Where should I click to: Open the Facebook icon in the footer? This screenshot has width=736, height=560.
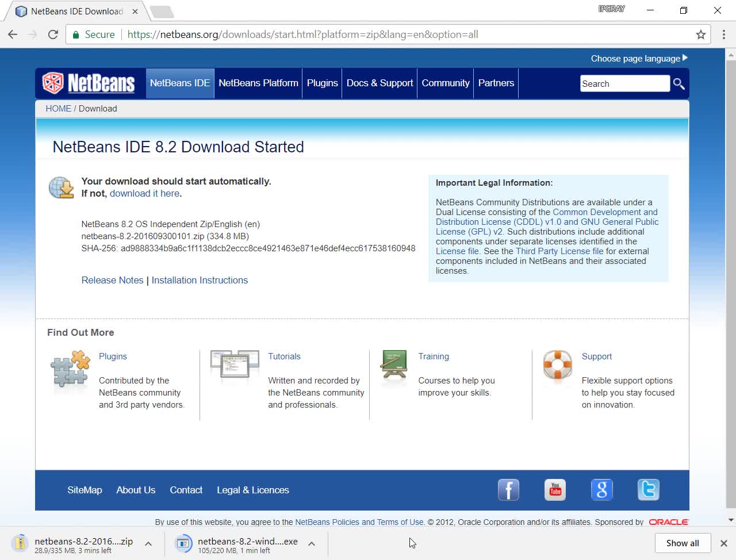[508, 490]
